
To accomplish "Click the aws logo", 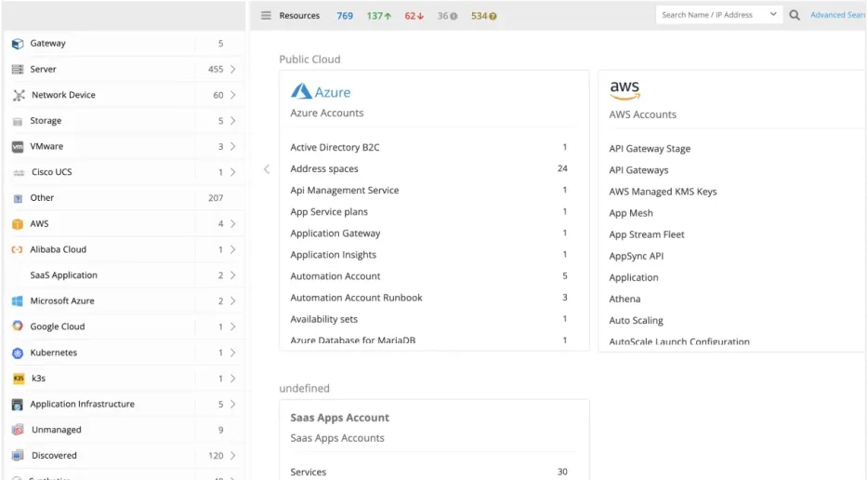I will [x=625, y=90].
